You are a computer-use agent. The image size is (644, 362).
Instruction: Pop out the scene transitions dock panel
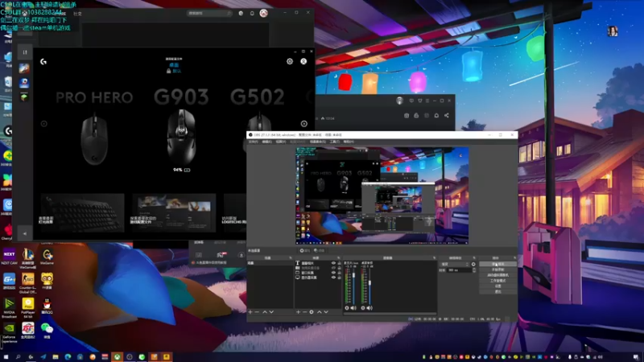pyautogui.click(x=474, y=257)
